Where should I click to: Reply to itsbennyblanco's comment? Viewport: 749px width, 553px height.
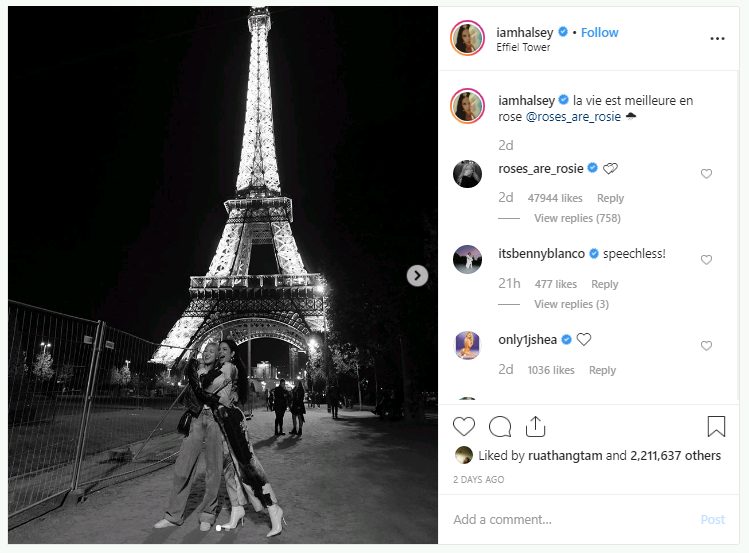click(x=605, y=284)
